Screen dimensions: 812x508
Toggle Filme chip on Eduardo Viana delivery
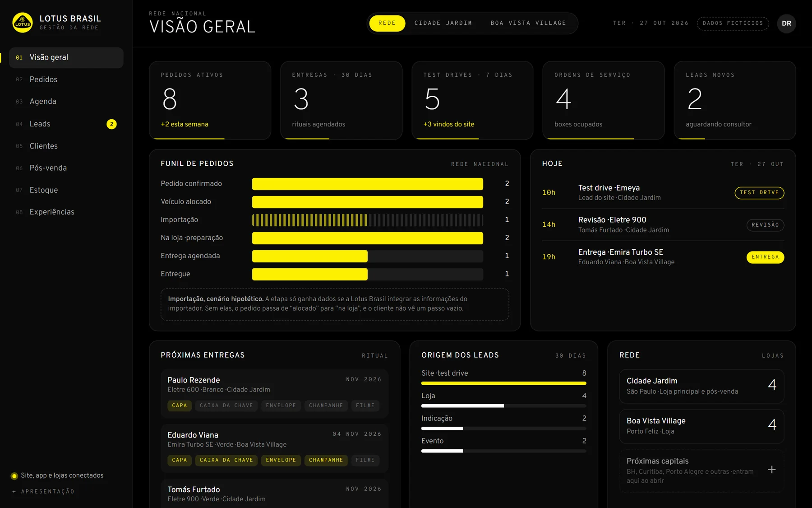(x=365, y=460)
